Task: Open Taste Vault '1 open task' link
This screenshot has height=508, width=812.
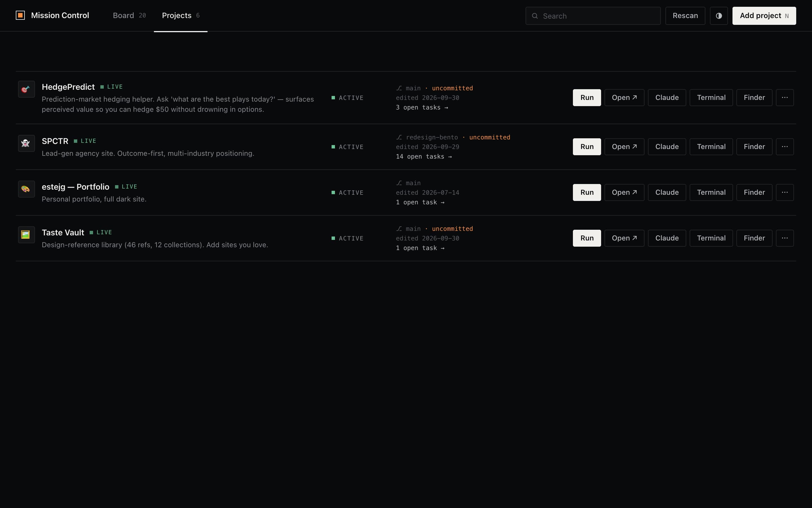Action: click(x=420, y=248)
